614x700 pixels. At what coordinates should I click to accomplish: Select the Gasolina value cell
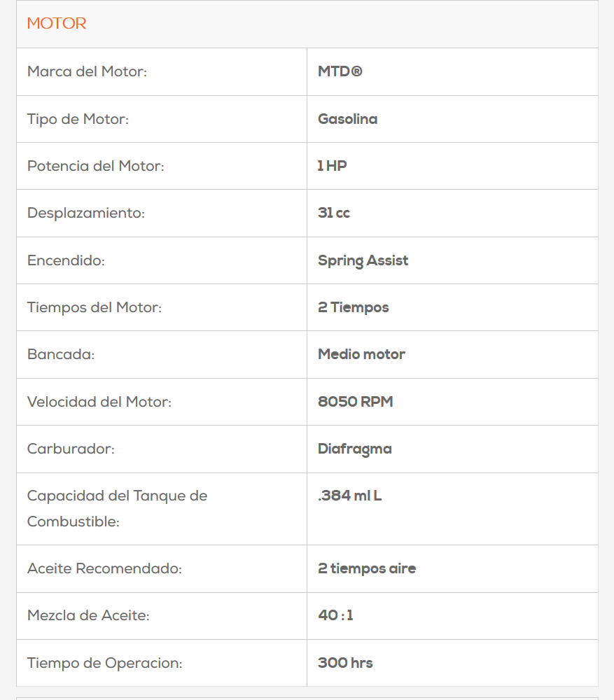pyautogui.click(x=347, y=119)
